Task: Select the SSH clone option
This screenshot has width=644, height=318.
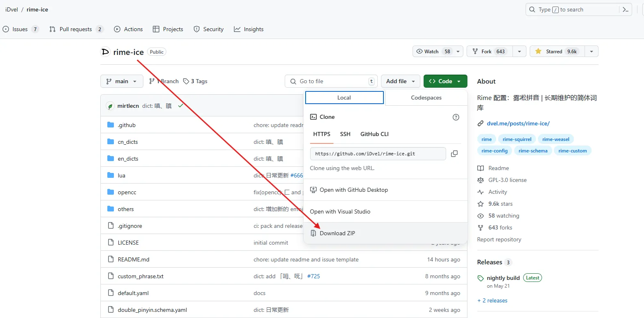Action: (x=345, y=134)
